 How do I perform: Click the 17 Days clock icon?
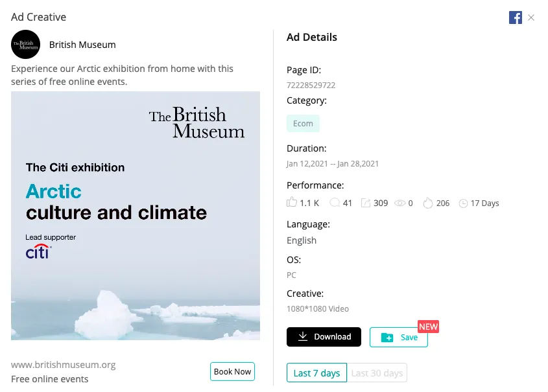pyautogui.click(x=463, y=203)
